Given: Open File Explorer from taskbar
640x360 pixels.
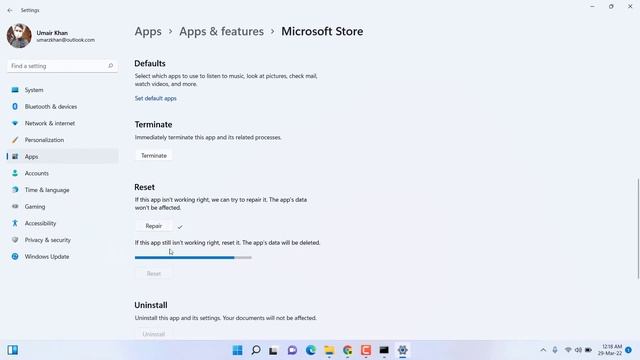Looking at the screenshot, I should tap(329, 350).
